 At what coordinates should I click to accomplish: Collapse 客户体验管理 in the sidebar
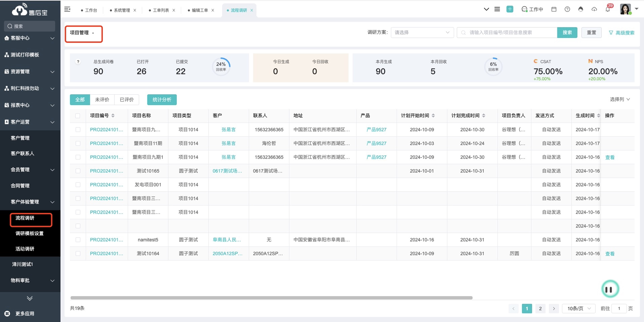click(30, 202)
